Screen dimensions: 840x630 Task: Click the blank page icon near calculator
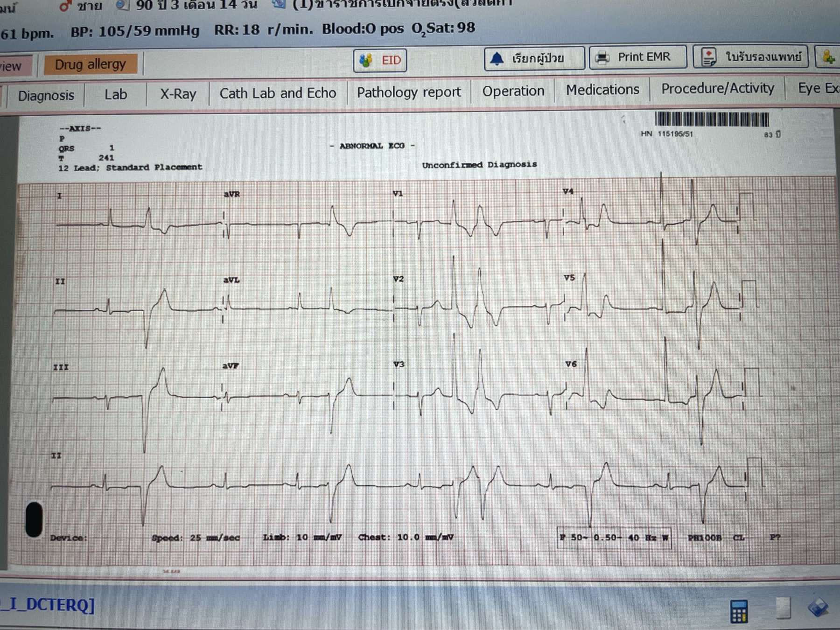click(783, 608)
